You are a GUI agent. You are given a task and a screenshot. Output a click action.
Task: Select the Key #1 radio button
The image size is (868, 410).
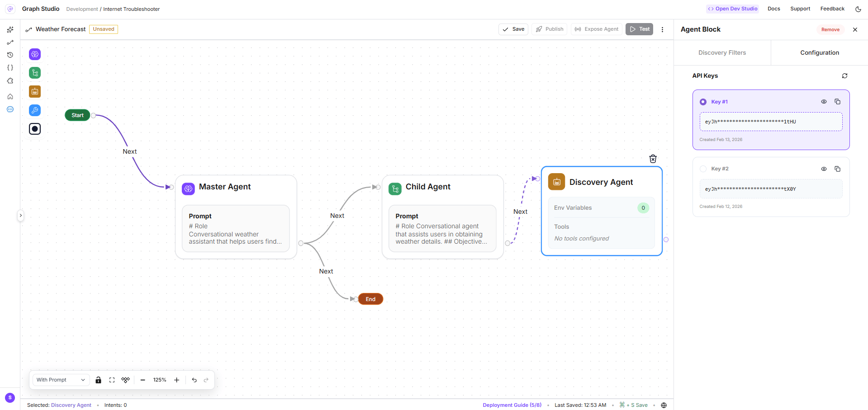pos(703,102)
